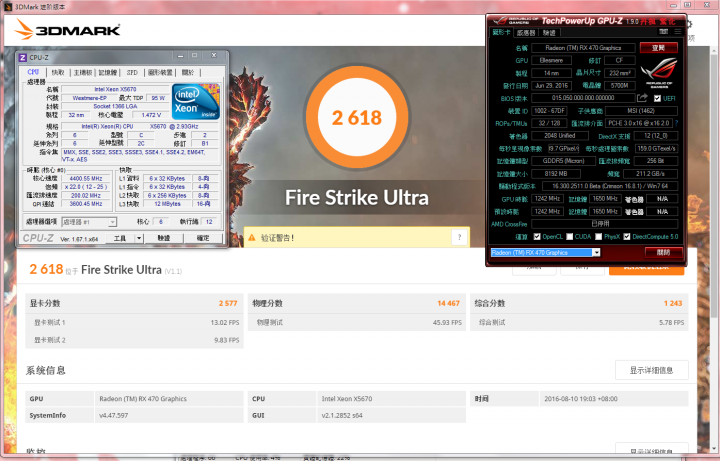Click the GPU-Z screenshot camera icon
The image size is (720, 461).
(x=664, y=32)
